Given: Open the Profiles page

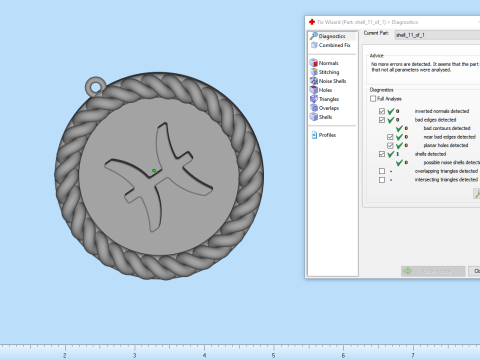Looking at the screenshot, I should click(x=324, y=135).
